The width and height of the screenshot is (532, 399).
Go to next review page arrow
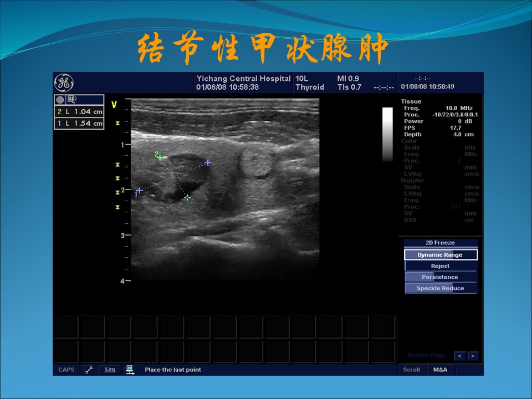473,356
